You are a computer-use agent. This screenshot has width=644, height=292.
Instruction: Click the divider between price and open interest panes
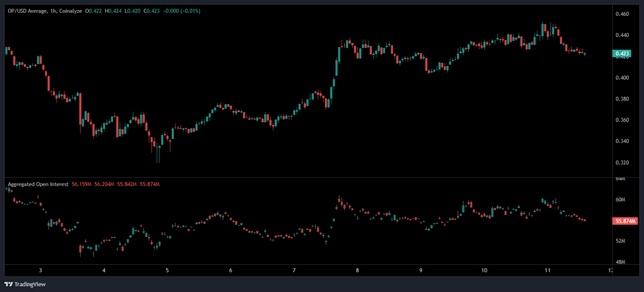308,178
